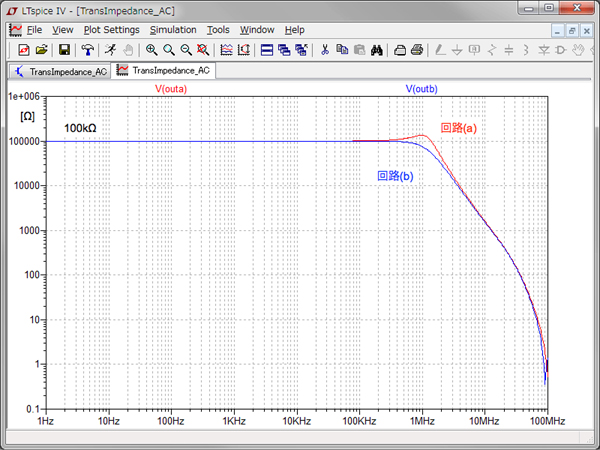
Task: Open the Simulation menu
Action: coord(172,30)
